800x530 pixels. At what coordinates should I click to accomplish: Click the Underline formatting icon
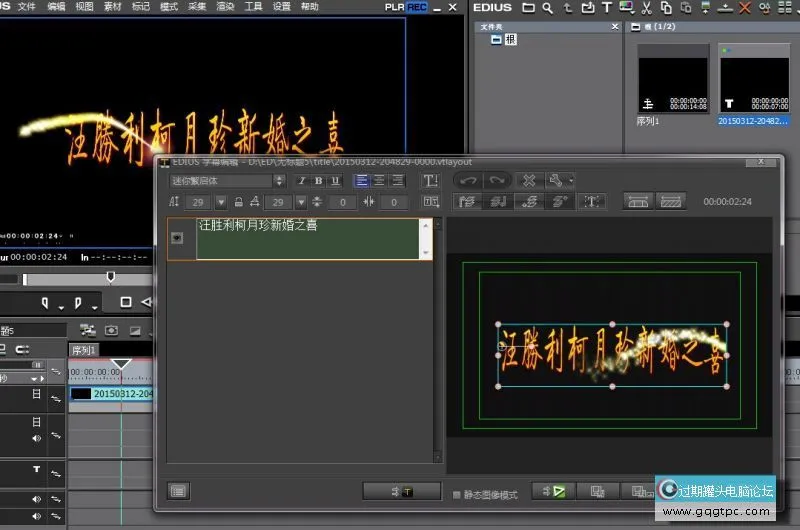[x=334, y=181]
